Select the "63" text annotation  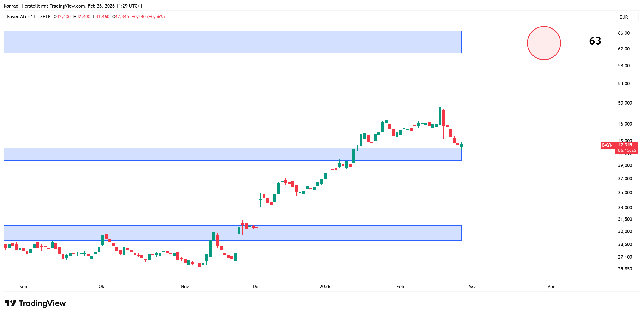pos(595,41)
